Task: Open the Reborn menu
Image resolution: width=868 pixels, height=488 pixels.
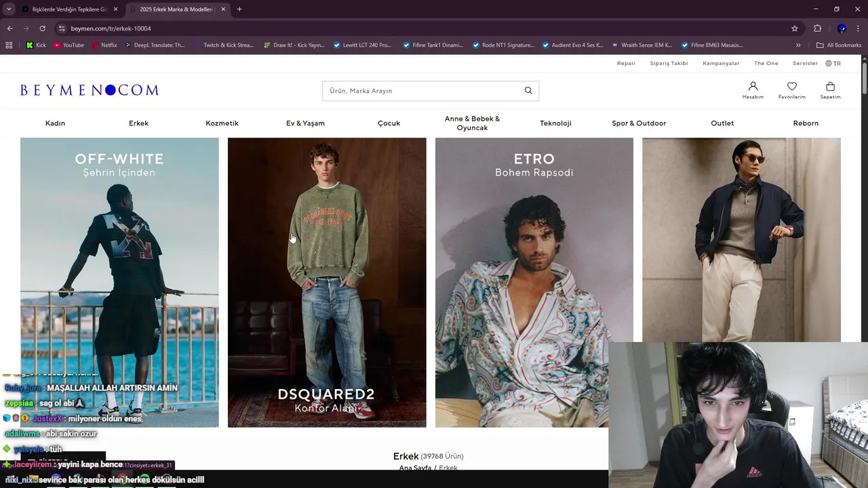Action: [x=806, y=123]
